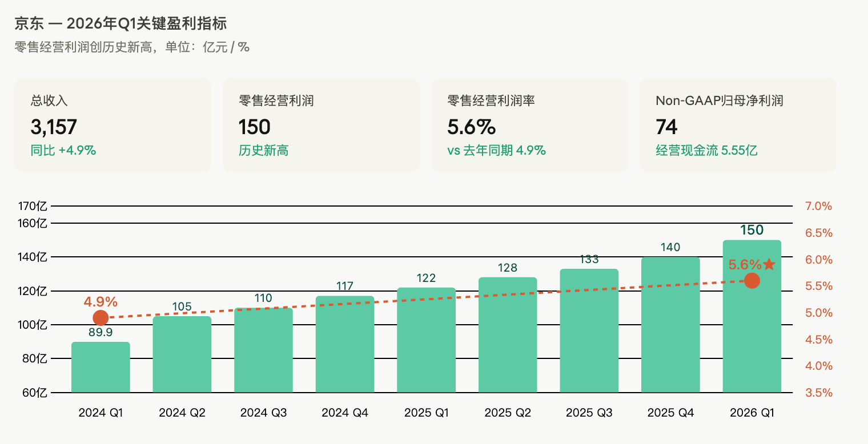
Task: Click the 2026 Q1 bar's 150 data label
Action: click(x=752, y=230)
